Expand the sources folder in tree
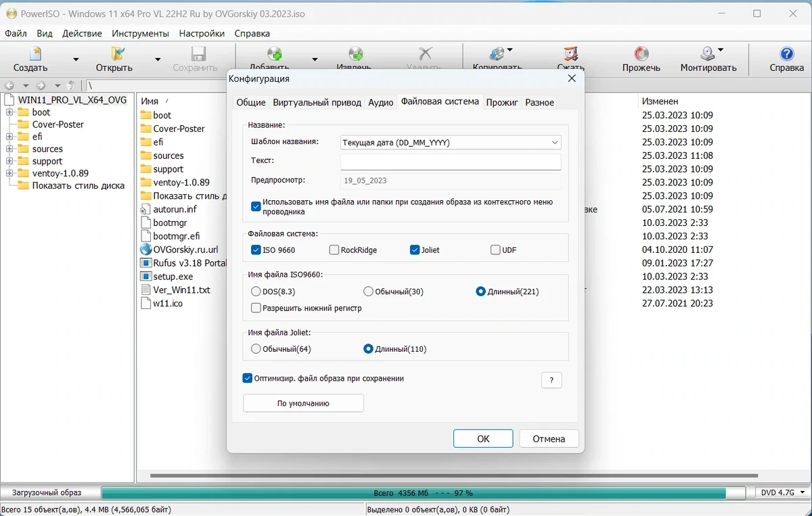 click(x=9, y=149)
